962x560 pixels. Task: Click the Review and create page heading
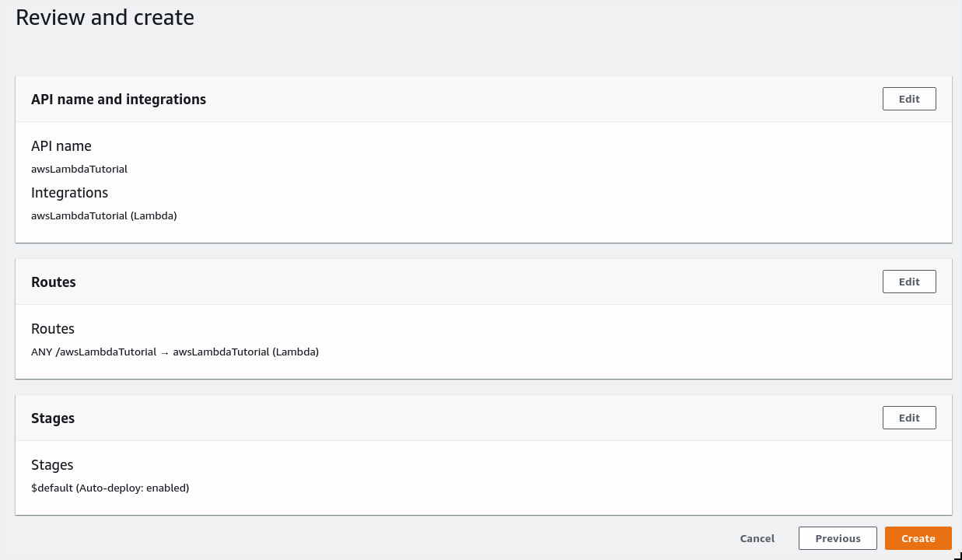point(105,17)
